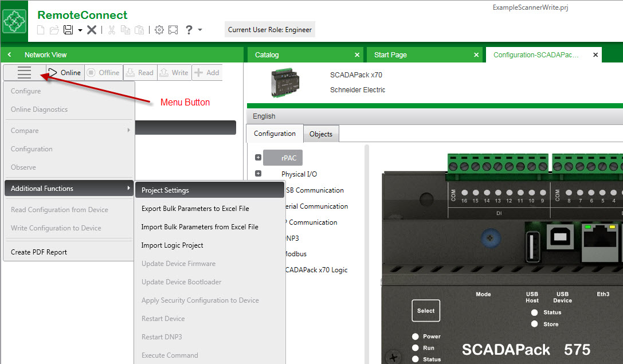Collapse Network View with left chevron
623x364 pixels.
[10, 54]
